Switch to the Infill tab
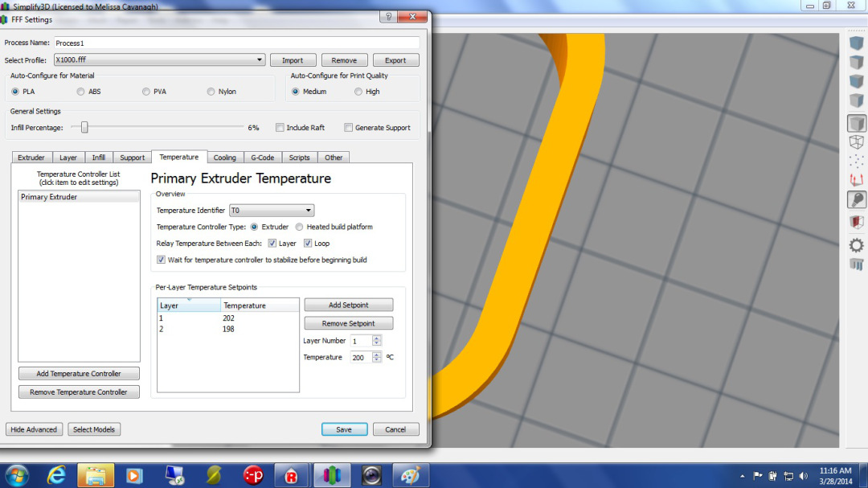 99,158
